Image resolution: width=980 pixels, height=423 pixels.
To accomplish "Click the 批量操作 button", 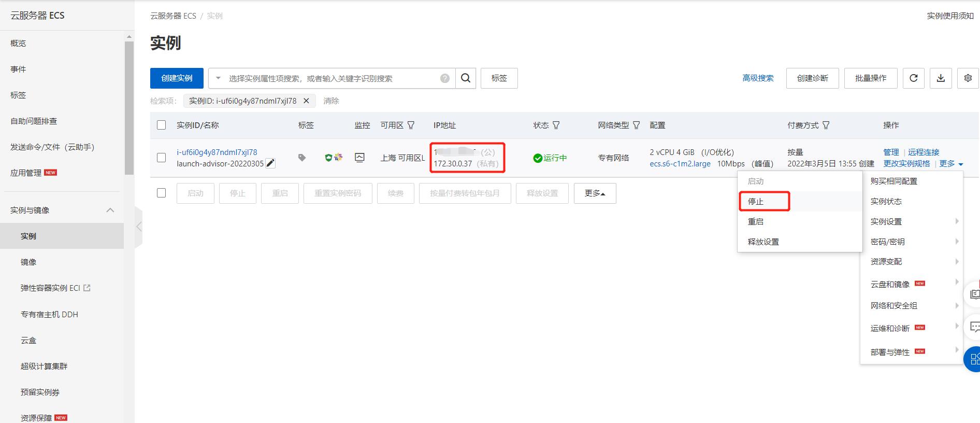I will [x=870, y=78].
